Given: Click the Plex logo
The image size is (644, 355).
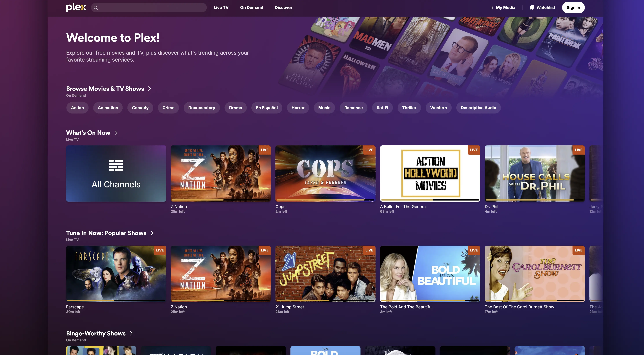Looking at the screenshot, I should (x=76, y=8).
